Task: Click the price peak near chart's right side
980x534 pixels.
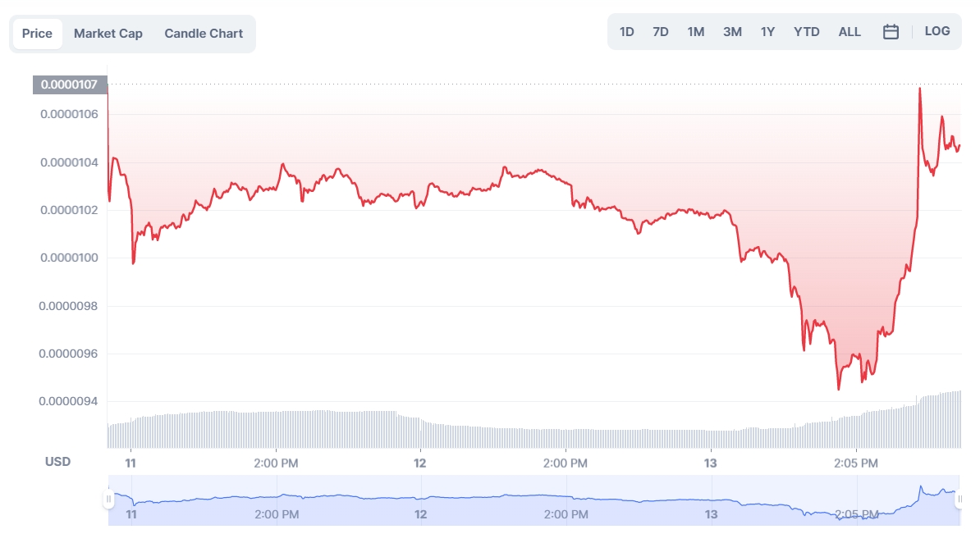Action: [x=919, y=89]
